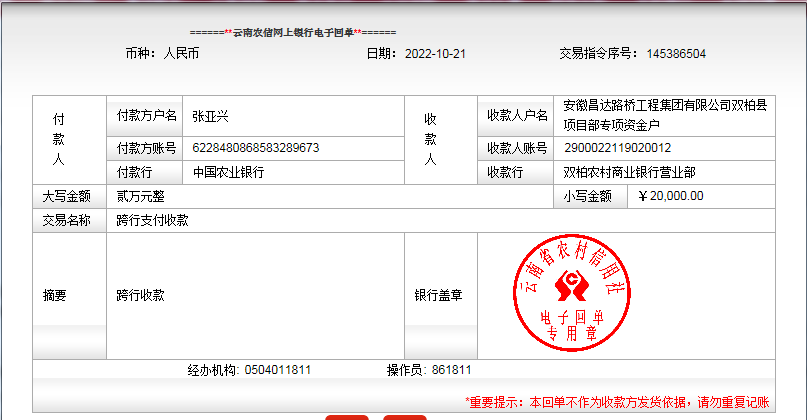Click the amount ¥20,000.00
Image resolution: width=807 pixels, height=420 pixels.
pos(670,196)
